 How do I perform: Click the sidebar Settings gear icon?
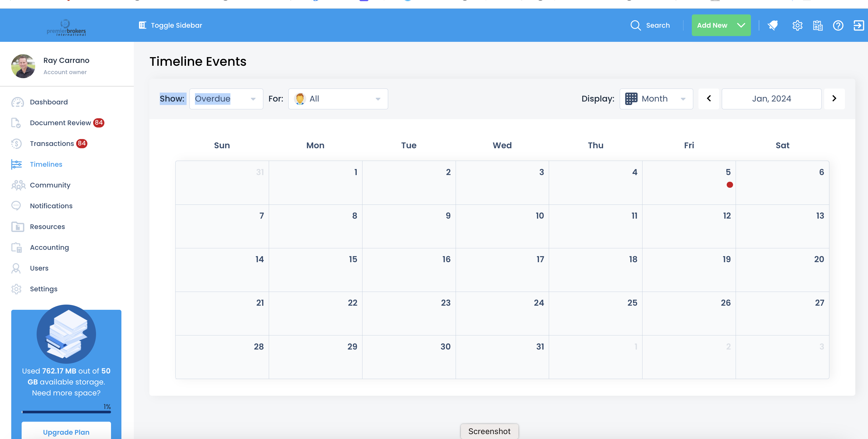16,289
